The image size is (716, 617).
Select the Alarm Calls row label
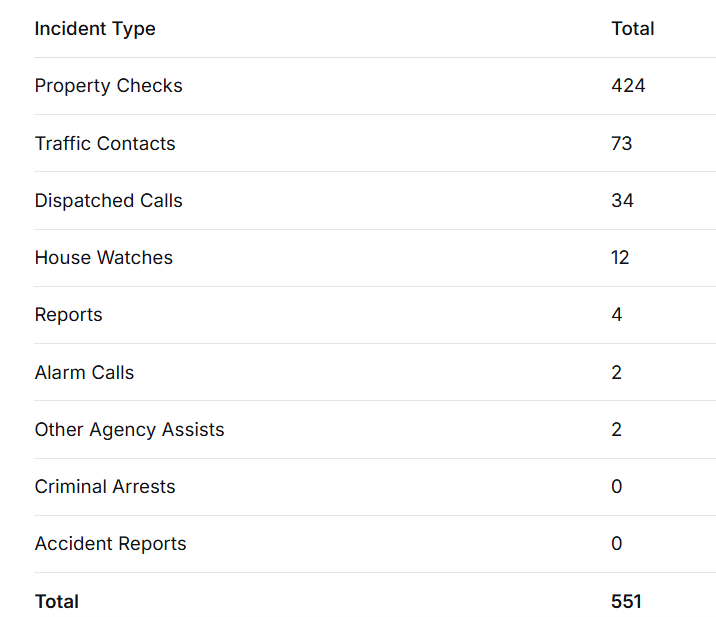84,373
